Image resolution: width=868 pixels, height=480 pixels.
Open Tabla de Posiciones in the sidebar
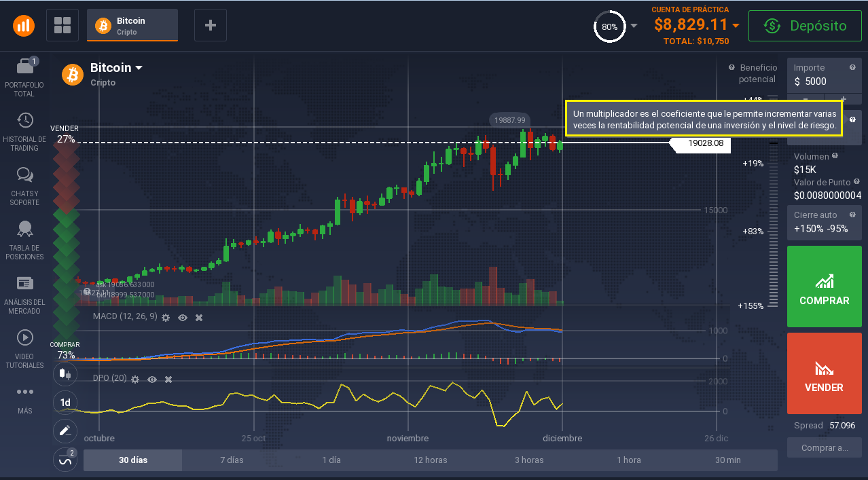pyautogui.click(x=24, y=240)
